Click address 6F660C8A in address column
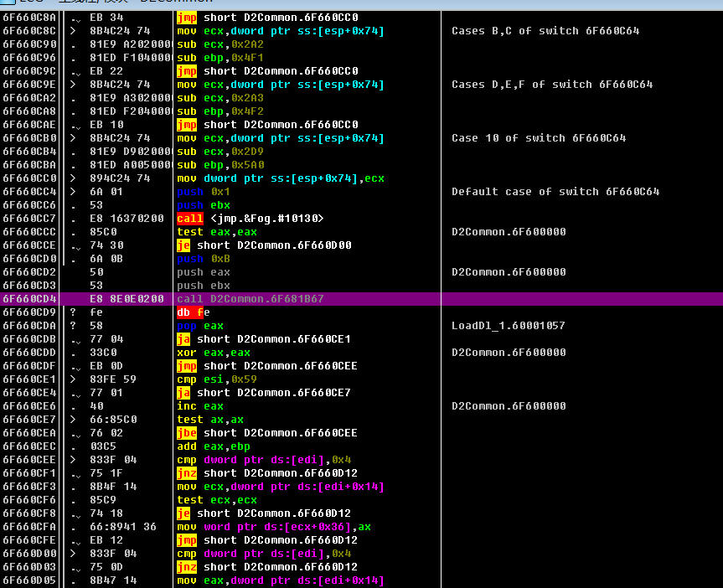This screenshot has width=723, height=588. coord(29,18)
